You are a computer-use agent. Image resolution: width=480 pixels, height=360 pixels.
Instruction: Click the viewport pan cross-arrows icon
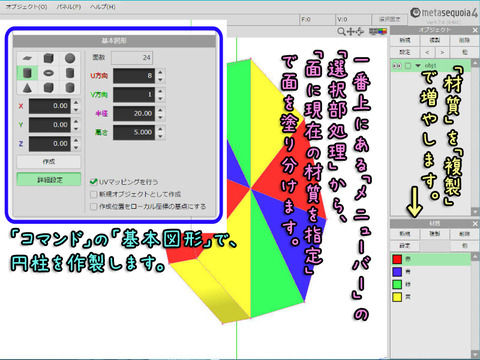(351, 32)
